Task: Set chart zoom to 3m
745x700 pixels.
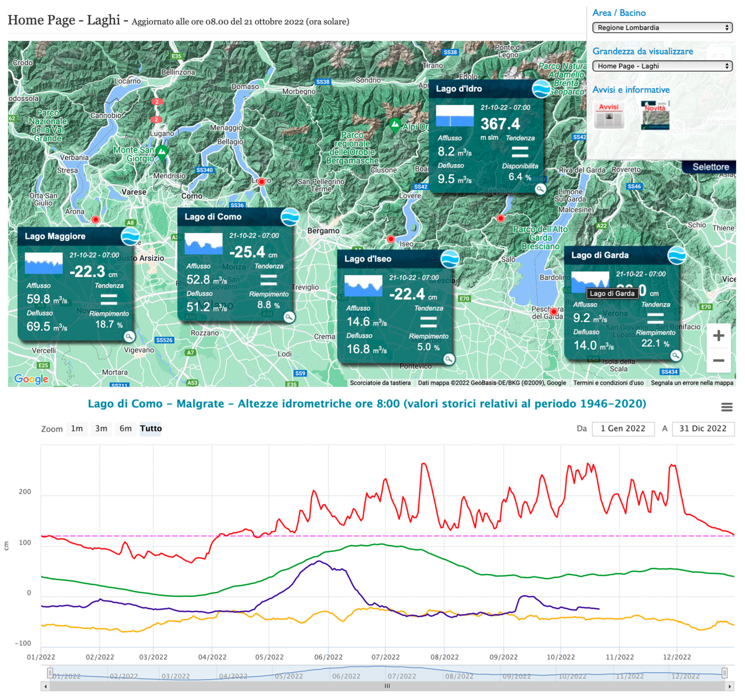Action: (x=101, y=429)
